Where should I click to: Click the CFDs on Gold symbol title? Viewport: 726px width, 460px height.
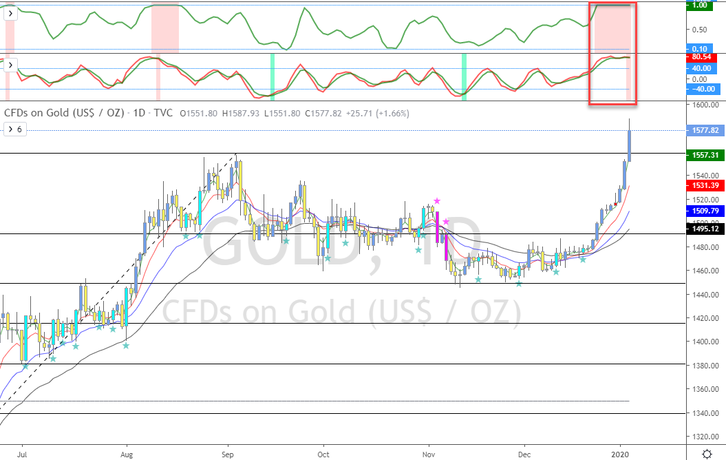click(x=64, y=113)
